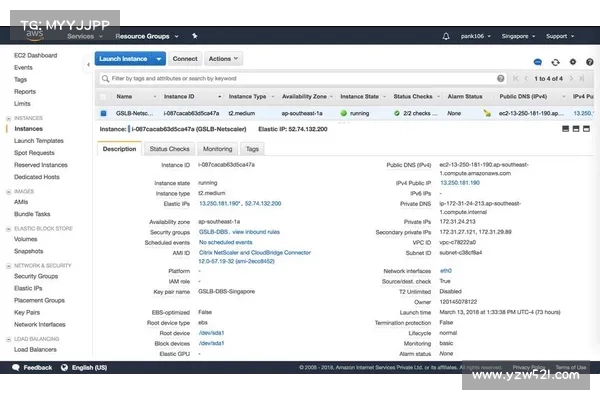
Task: Switch to the Description tab
Action: (x=119, y=149)
